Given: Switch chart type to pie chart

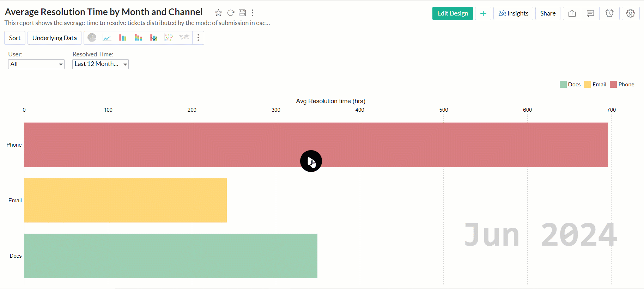Looking at the screenshot, I should [x=92, y=38].
